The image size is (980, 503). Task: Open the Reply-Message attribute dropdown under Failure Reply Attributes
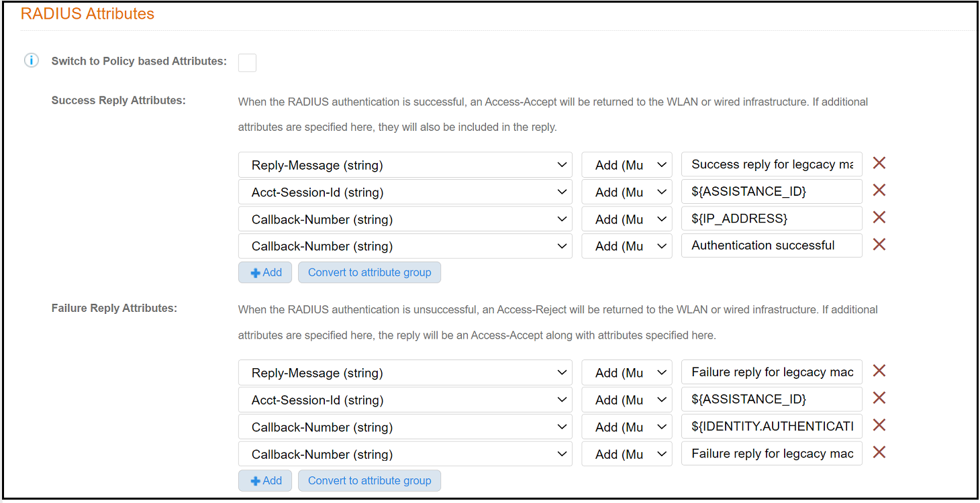click(x=405, y=373)
